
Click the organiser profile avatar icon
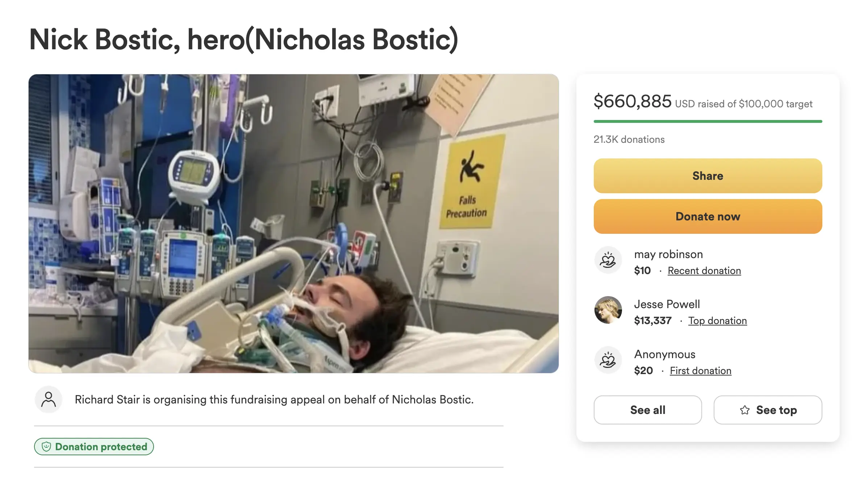pyautogui.click(x=49, y=399)
